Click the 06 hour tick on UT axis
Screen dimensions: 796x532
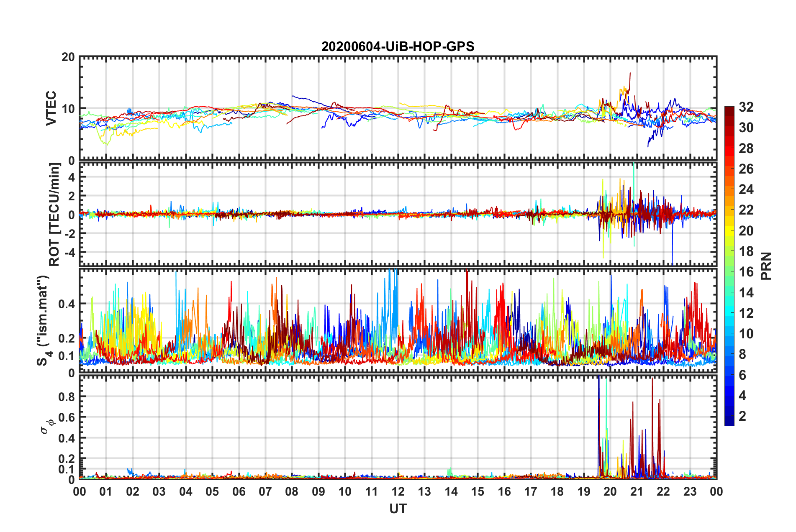point(239,491)
